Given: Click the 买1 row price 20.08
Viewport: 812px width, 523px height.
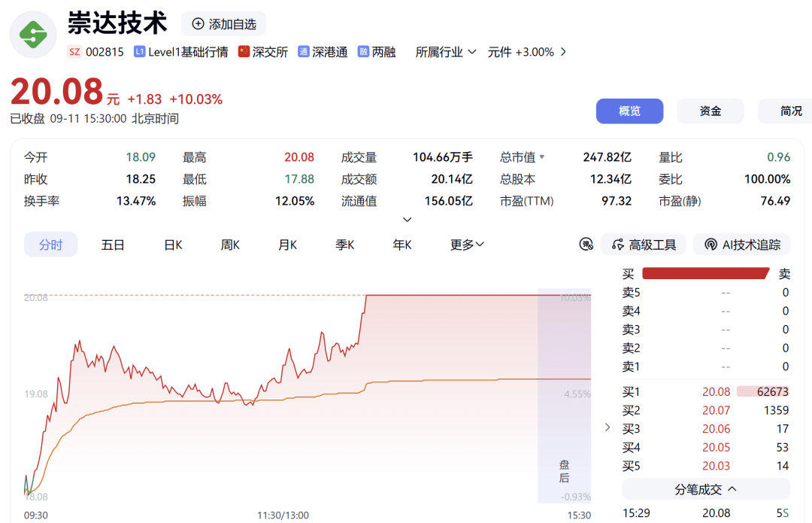Looking at the screenshot, I should tap(716, 391).
